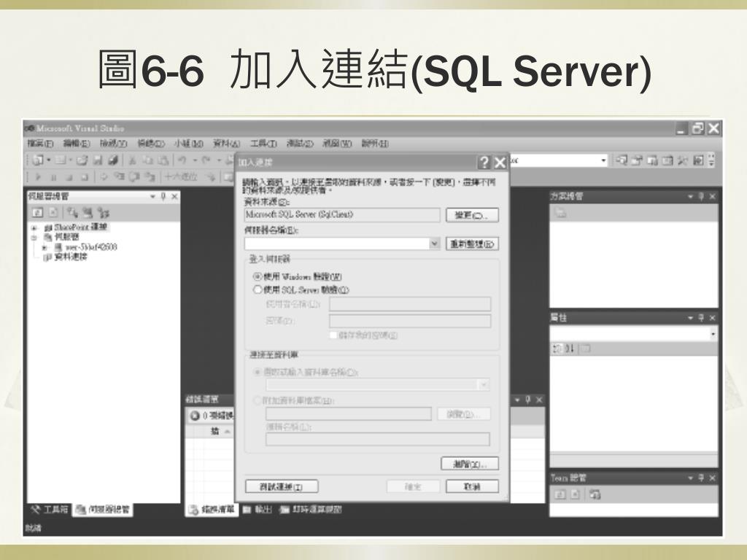The image size is (747, 560).
Task: Click the Connect to Database icon in 伺服器總管
Action: pos(72,212)
